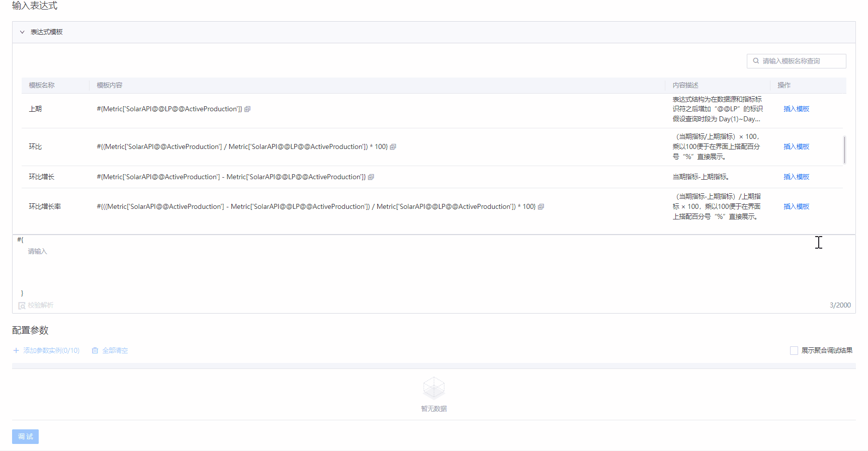868x451 pixels.
Task: Insert the 环比增长 template
Action: coord(796,177)
